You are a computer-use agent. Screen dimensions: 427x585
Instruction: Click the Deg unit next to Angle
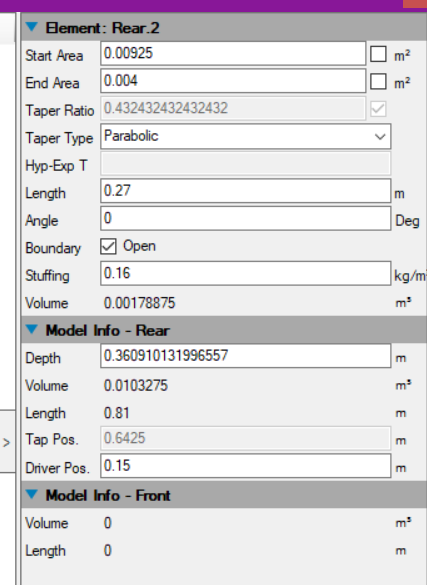coord(407,221)
